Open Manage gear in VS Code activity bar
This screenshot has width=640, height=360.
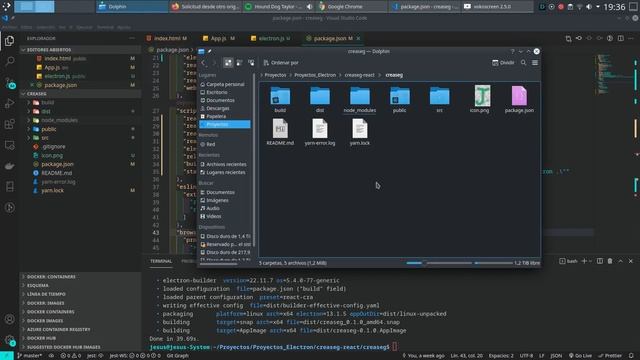[10, 340]
